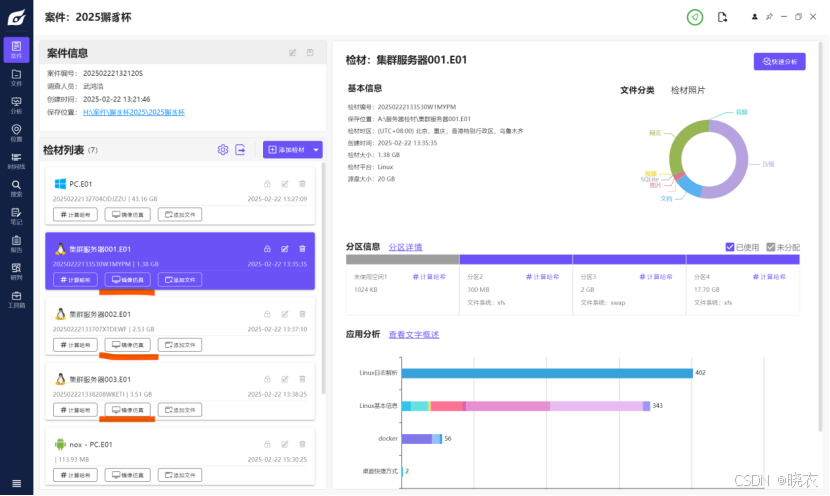Toggle the 已使用 checkbox
Screen dimensions: 830x496
(731, 247)
